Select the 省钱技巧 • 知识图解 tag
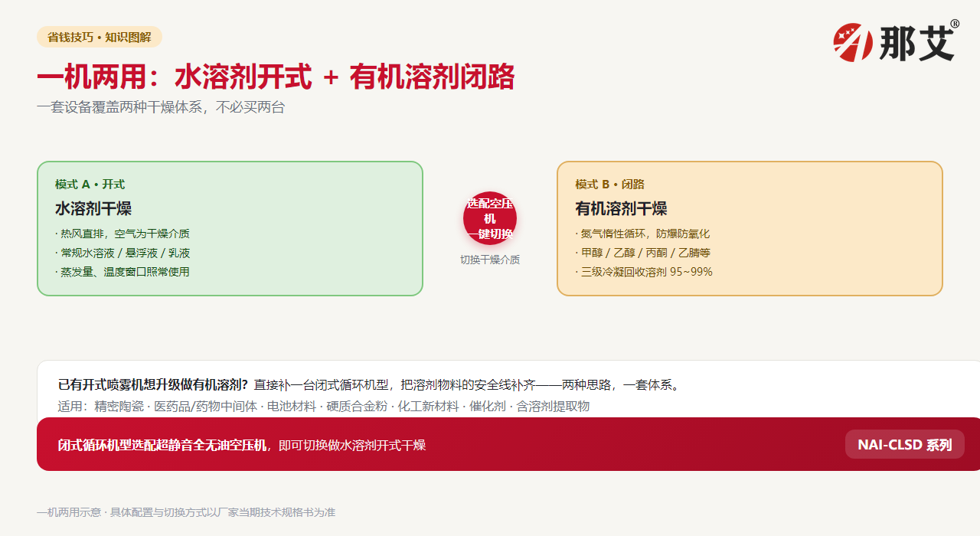Screen dimensions: 980x536 pyautogui.click(x=100, y=37)
